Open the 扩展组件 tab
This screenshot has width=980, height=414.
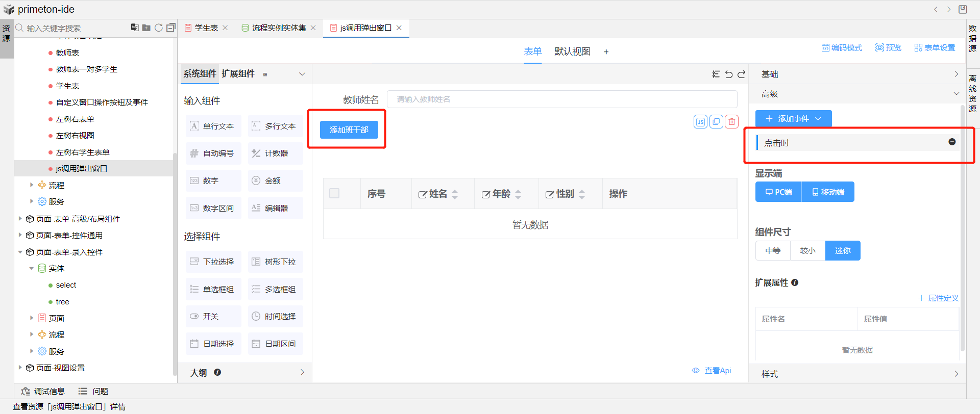pyautogui.click(x=238, y=74)
